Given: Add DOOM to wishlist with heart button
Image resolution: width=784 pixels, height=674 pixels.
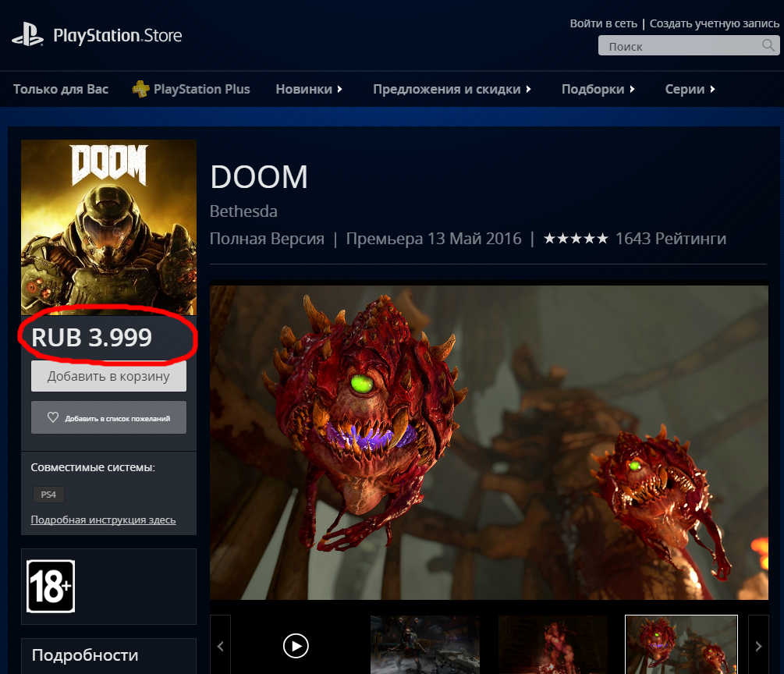Looking at the screenshot, I should coord(108,418).
